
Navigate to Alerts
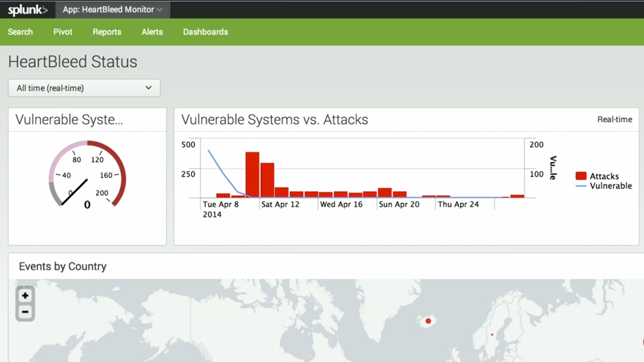tap(152, 32)
